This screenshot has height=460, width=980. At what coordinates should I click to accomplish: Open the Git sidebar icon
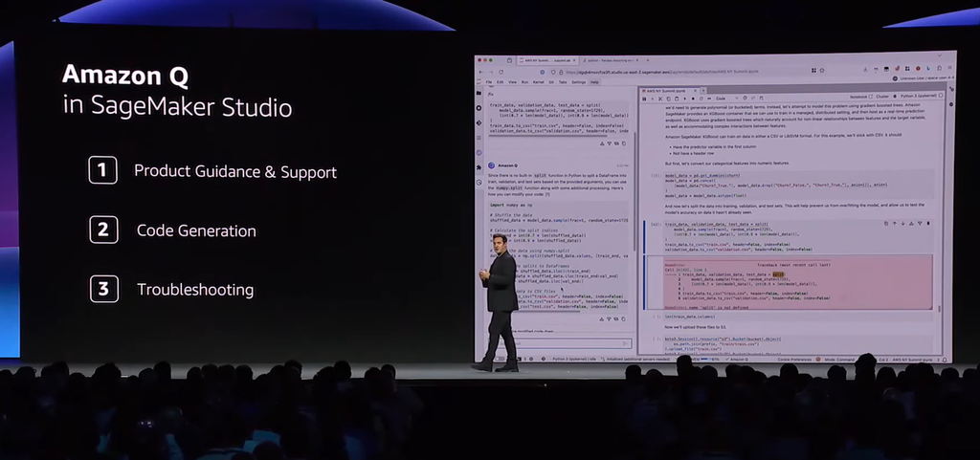click(479, 123)
